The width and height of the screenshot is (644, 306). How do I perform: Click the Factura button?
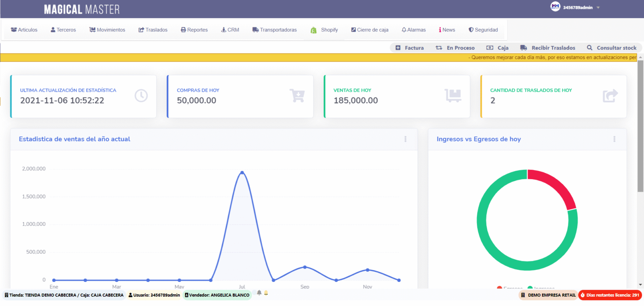409,48
